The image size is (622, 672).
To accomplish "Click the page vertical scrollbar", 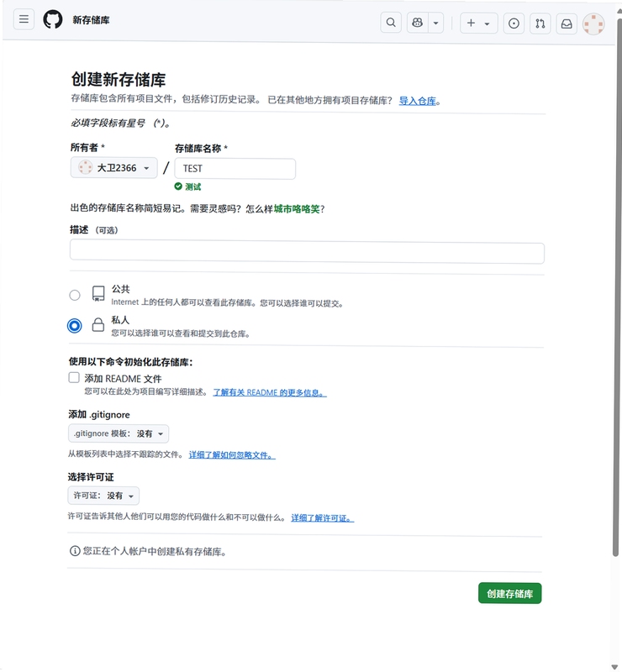I will [616, 287].
